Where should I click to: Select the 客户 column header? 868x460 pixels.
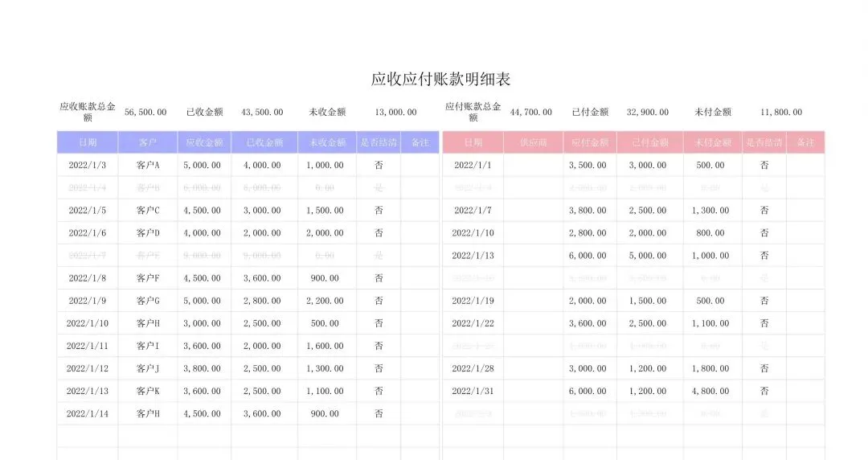click(148, 142)
